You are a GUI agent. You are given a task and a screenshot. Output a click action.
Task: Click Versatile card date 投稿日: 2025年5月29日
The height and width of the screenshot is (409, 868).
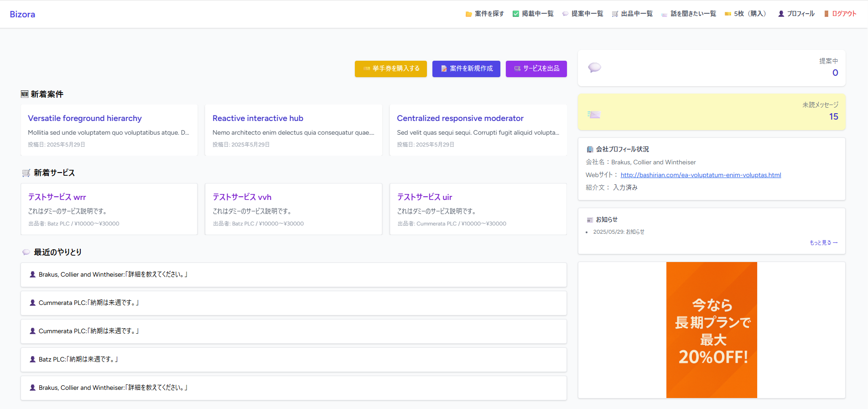coord(57,145)
